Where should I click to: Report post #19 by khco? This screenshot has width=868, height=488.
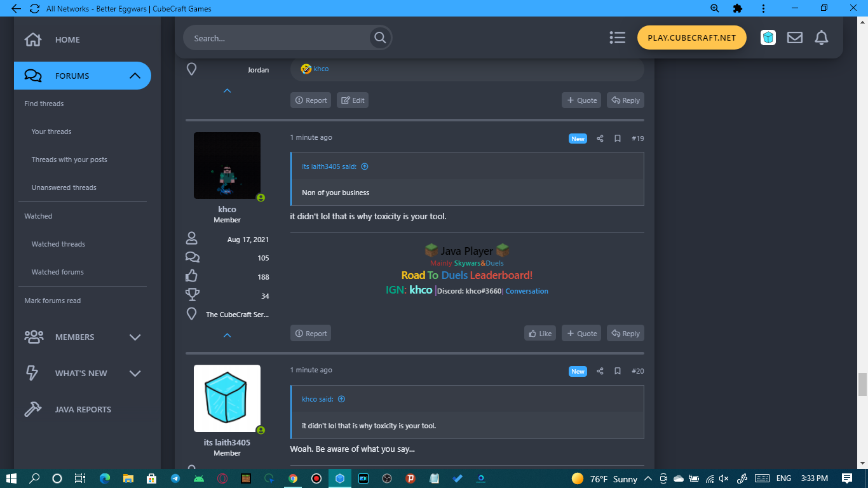point(311,334)
